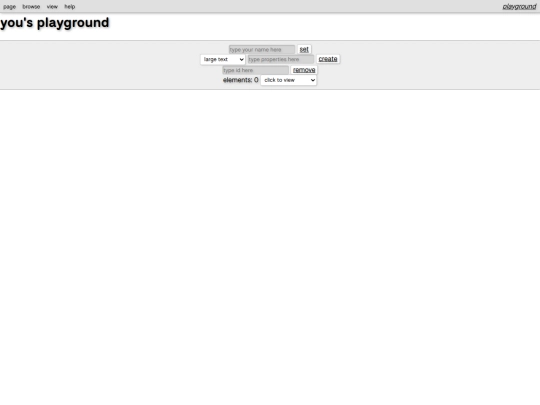Focus the 'type id here' field
The width and height of the screenshot is (540, 405).
[x=255, y=70]
